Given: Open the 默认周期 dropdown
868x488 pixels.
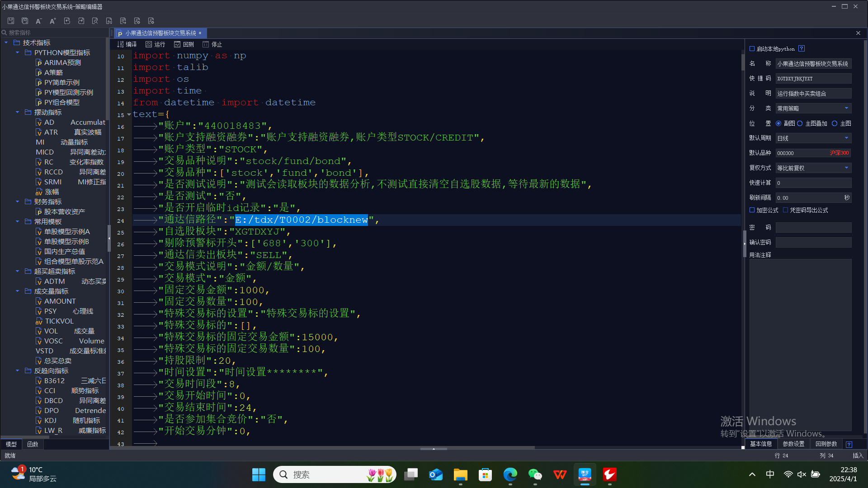Looking at the screenshot, I should pyautogui.click(x=846, y=138).
